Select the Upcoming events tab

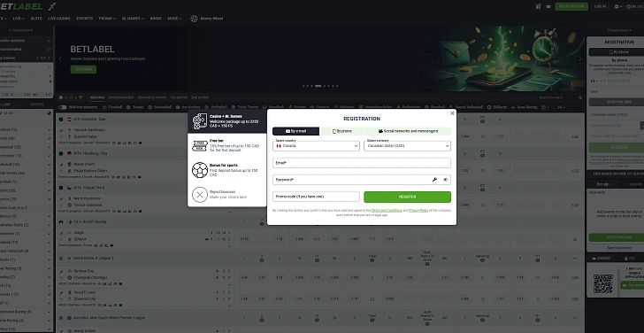[152, 97]
